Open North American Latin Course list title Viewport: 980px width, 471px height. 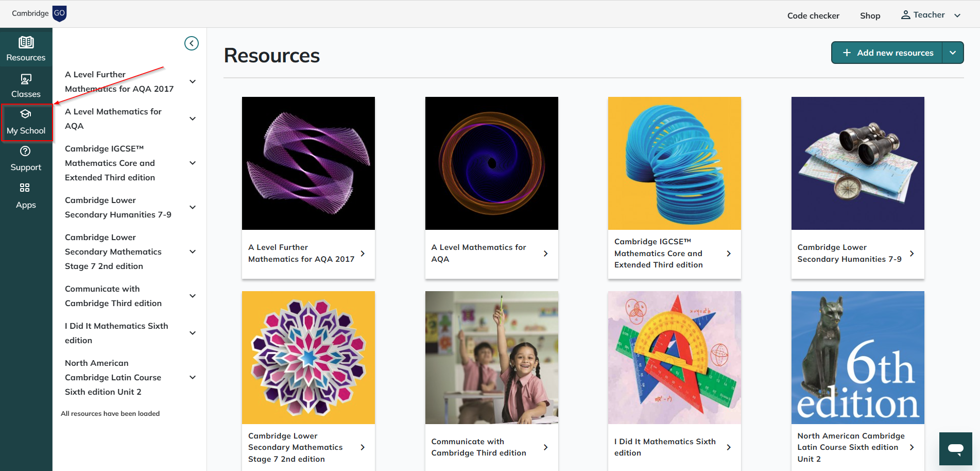(113, 377)
